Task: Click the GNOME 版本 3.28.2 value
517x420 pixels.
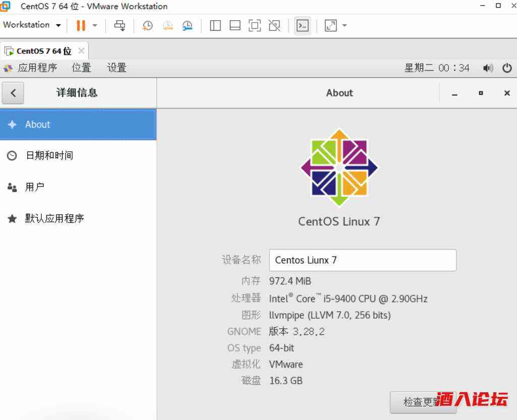Action: point(297,331)
